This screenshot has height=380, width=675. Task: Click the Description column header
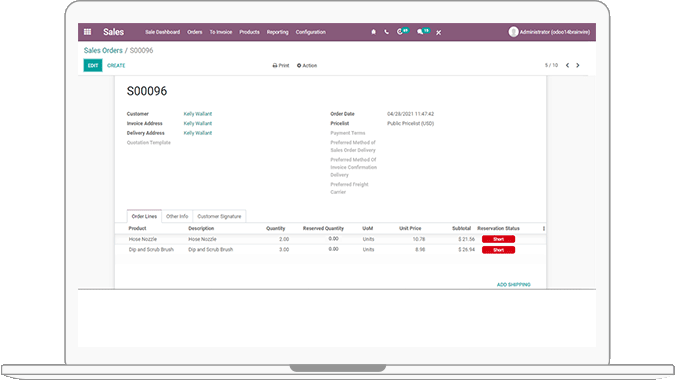click(201, 229)
